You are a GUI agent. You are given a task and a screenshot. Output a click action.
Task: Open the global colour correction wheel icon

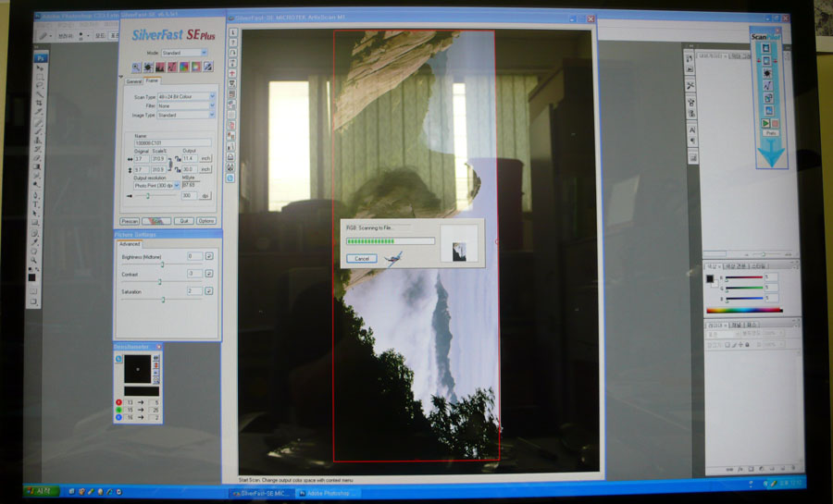coord(184,67)
